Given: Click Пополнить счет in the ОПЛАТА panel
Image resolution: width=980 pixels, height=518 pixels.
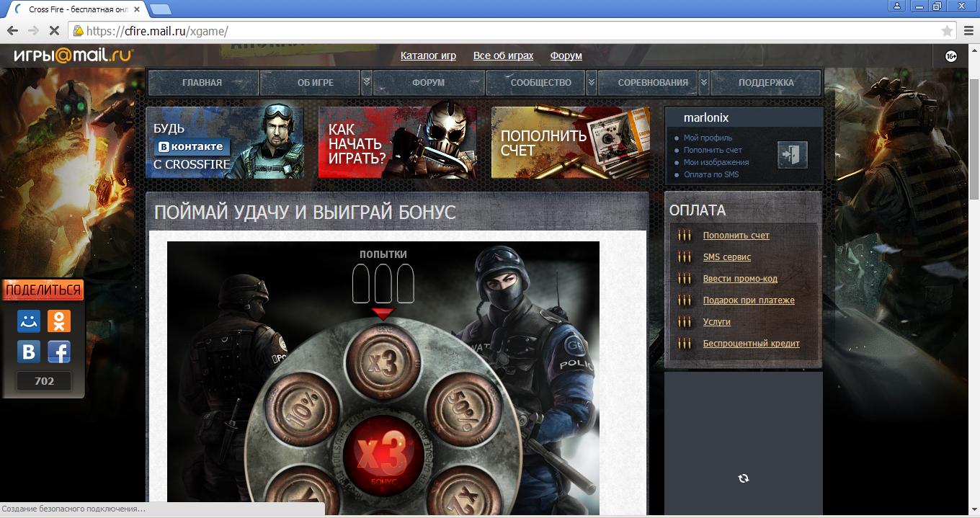Looking at the screenshot, I should coord(736,236).
